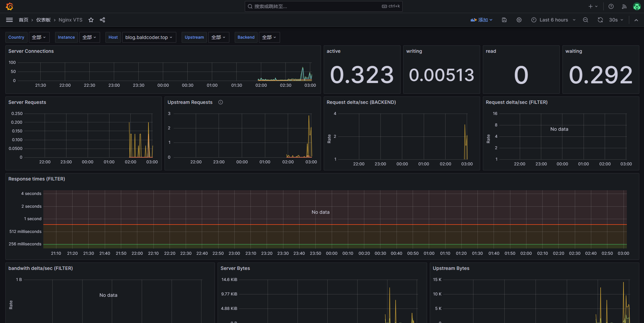Viewport: 644px width, 323px height.
Task: Change Host from blog.baldcoder.top
Action: click(x=149, y=37)
